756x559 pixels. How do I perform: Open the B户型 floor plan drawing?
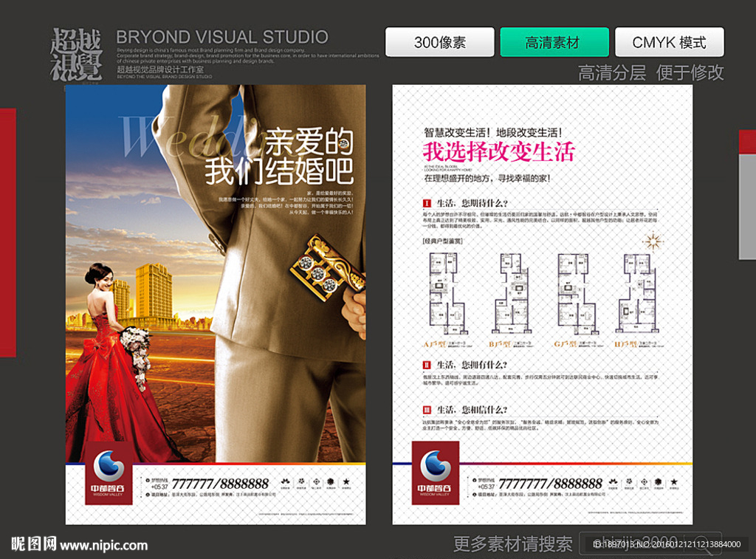pyautogui.click(x=512, y=294)
